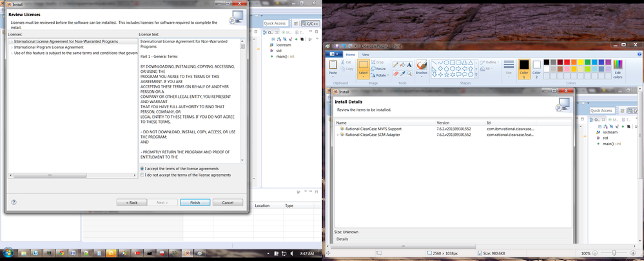Switch to the View tab in Paint
Image resolution: width=644 pixels, height=261 pixels.
[365, 54]
